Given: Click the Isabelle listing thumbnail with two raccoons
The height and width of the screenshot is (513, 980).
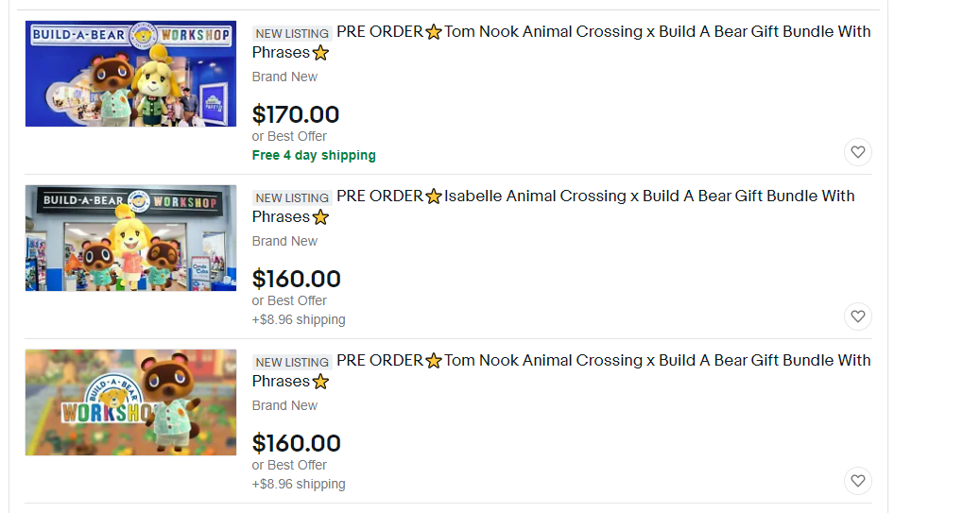Looking at the screenshot, I should click(130, 238).
